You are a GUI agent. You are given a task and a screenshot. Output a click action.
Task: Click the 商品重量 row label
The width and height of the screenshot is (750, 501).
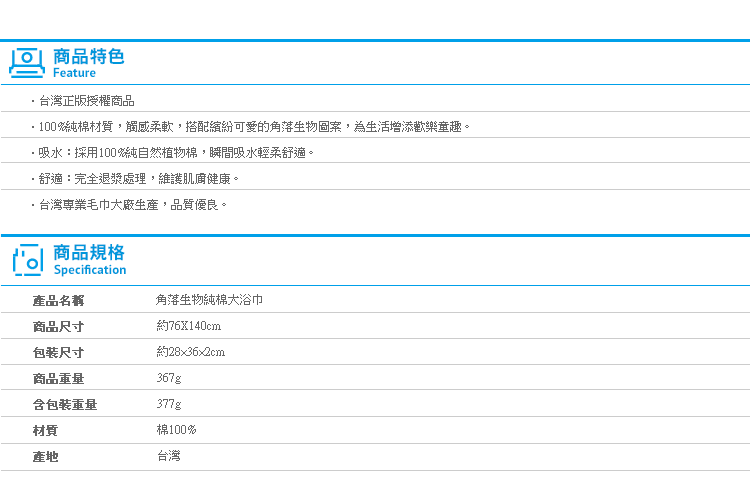pos(58,379)
